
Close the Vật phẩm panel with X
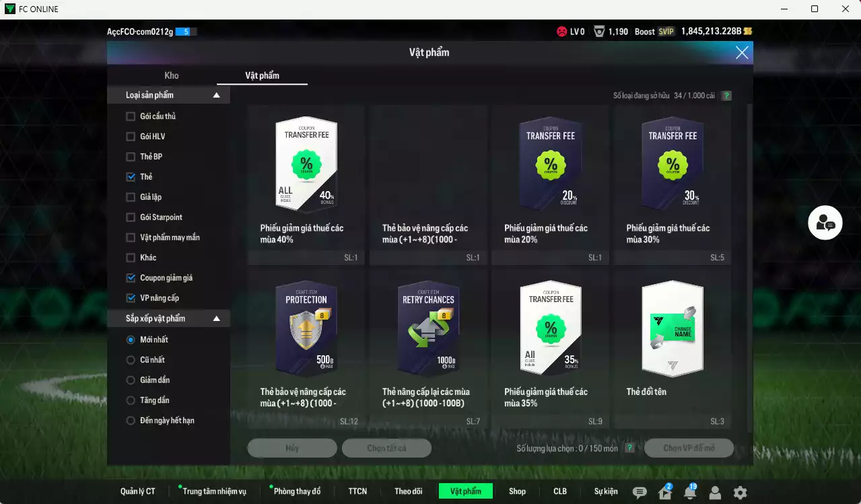tap(742, 52)
